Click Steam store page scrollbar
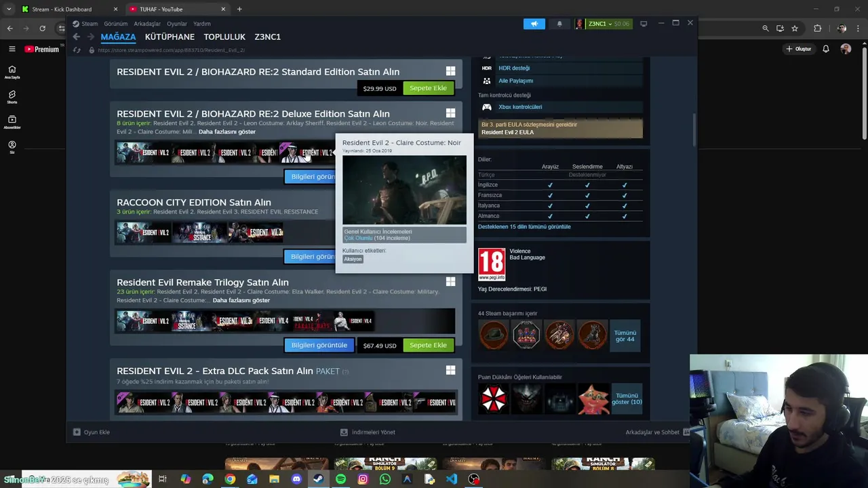868x488 pixels. click(x=693, y=129)
